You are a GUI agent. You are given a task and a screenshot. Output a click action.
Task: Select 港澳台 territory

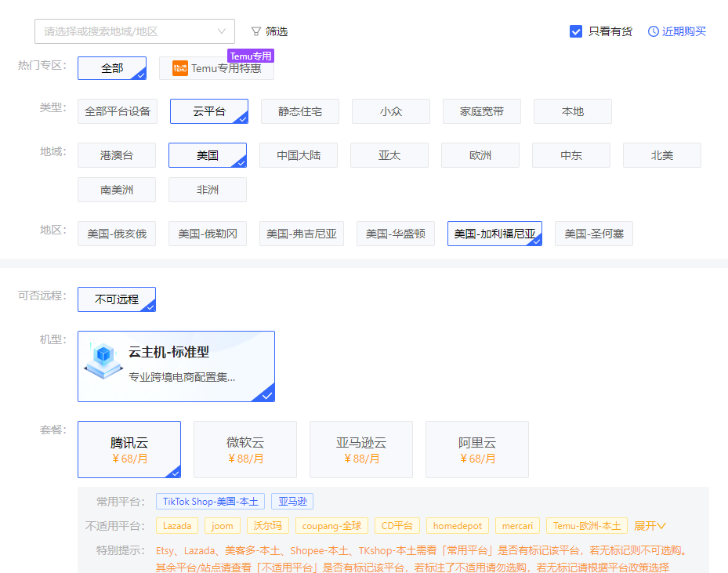click(117, 155)
